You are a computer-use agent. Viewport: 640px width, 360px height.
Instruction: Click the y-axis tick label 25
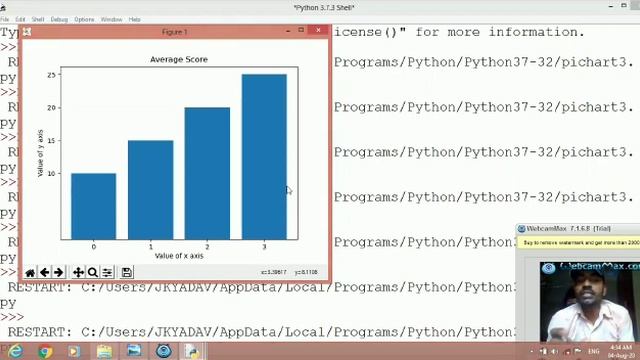(x=51, y=75)
